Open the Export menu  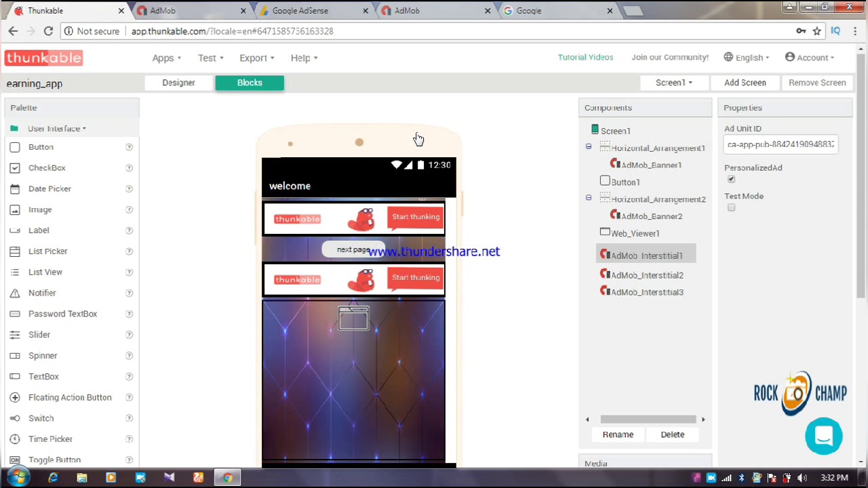256,58
